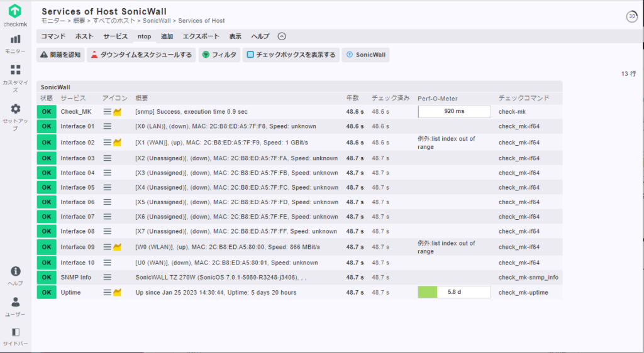644x353 pixels.
Task: Click the 5.8 d uptime Perf-O-Meter bar
Action: click(454, 292)
